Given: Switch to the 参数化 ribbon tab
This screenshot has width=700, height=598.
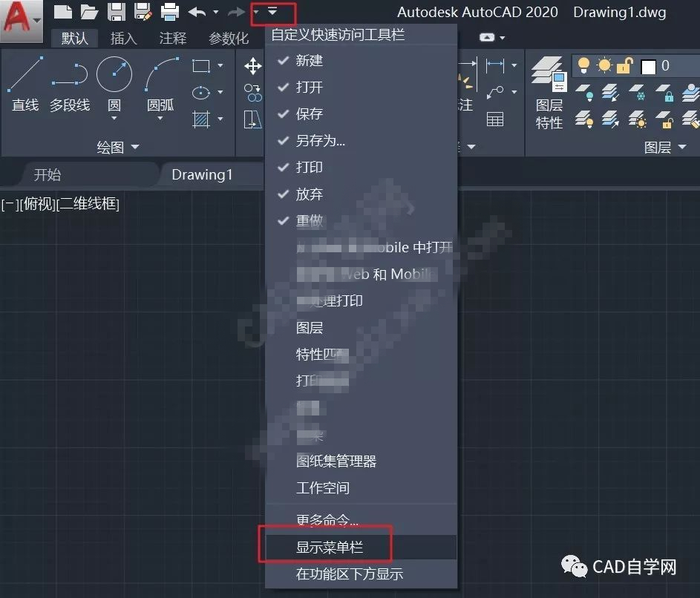Looking at the screenshot, I should coord(229,38).
